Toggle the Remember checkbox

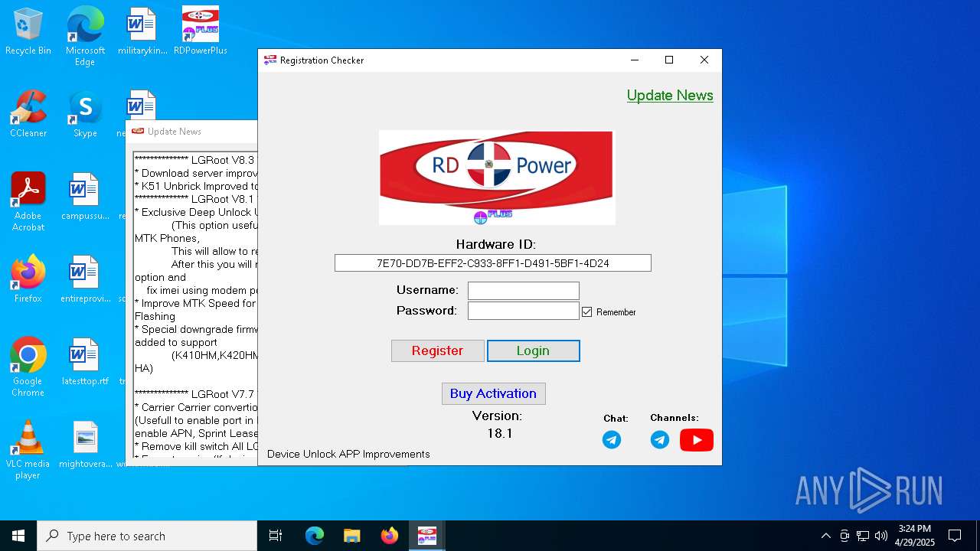coord(587,311)
